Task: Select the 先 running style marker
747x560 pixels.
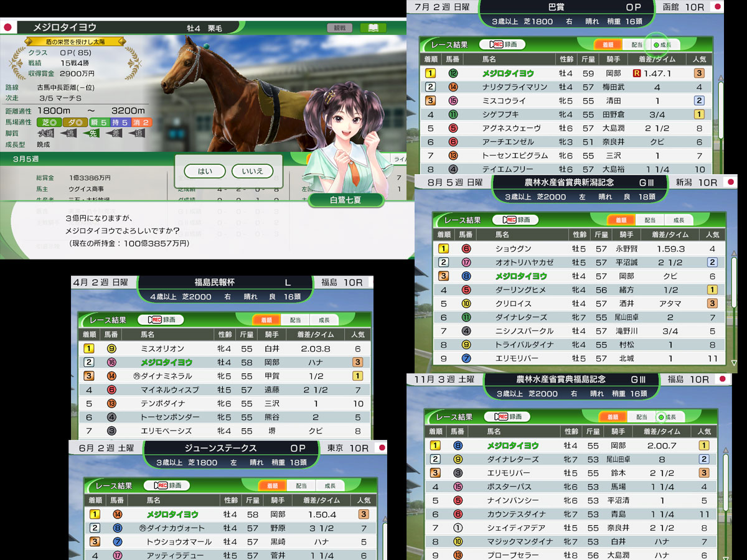Action: [90, 133]
